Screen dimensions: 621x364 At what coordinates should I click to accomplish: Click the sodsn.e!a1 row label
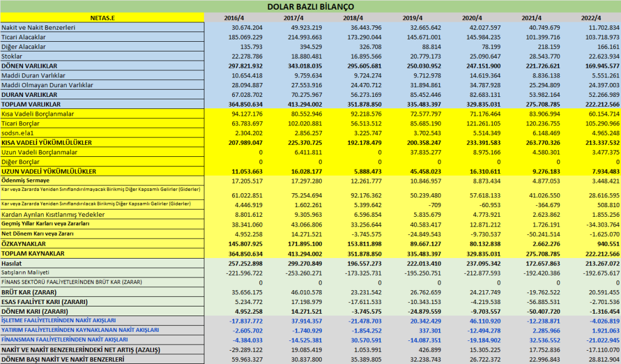point(18,133)
